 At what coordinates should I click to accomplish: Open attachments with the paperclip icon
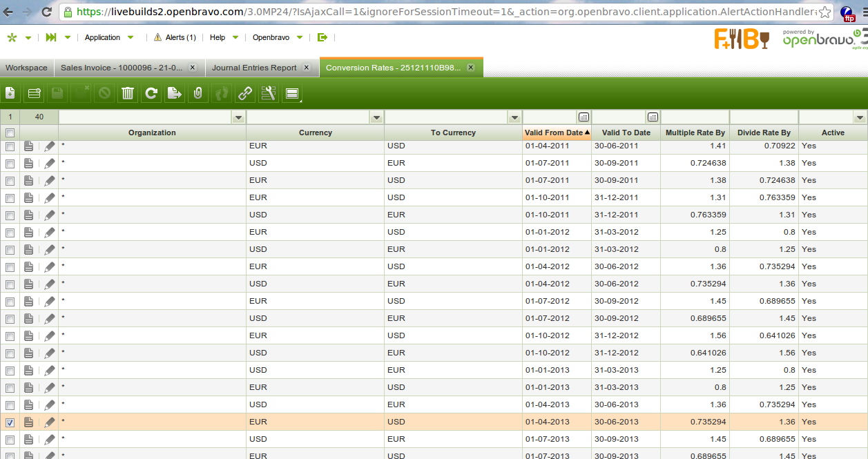(198, 93)
